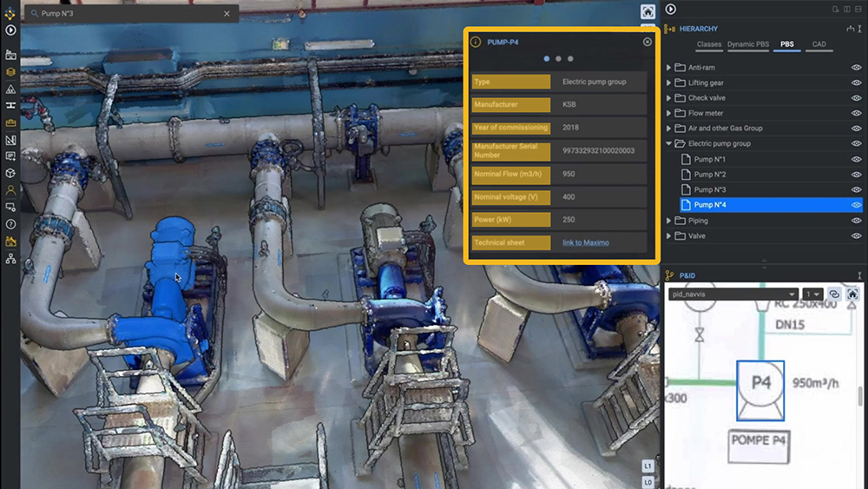Image resolution: width=868 pixels, height=489 pixels.
Task: Click the hierarchy tree icon at sidebar bottom
Action: coord(10,259)
